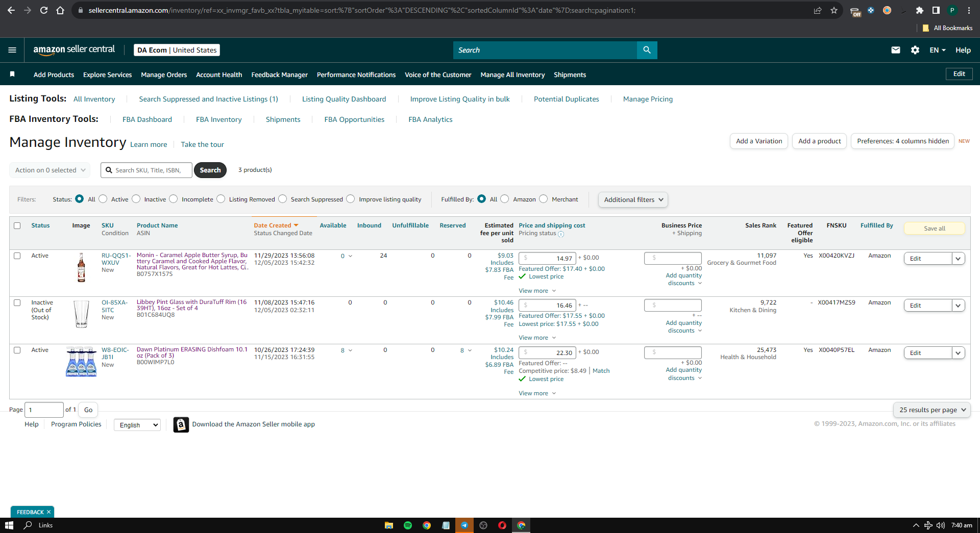Bookmark this page with the star icon
Screen dimensions: 980x533
point(834,10)
